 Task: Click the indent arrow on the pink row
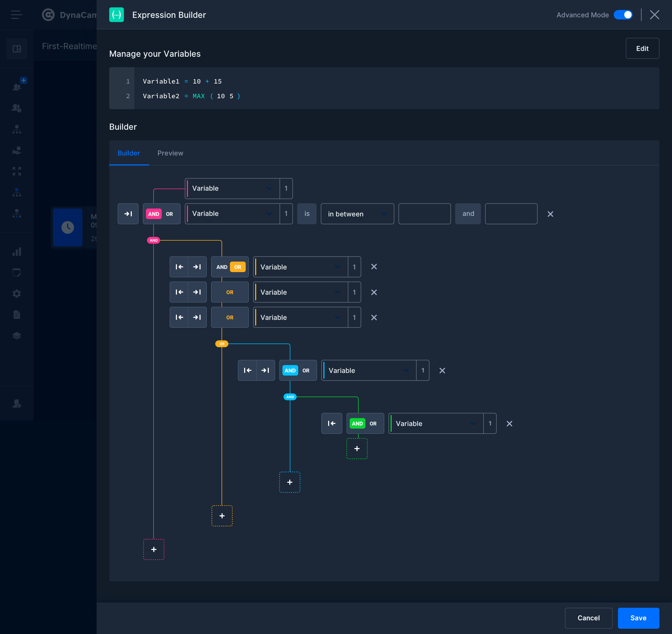pyautogui.click(x=128, y=214)
